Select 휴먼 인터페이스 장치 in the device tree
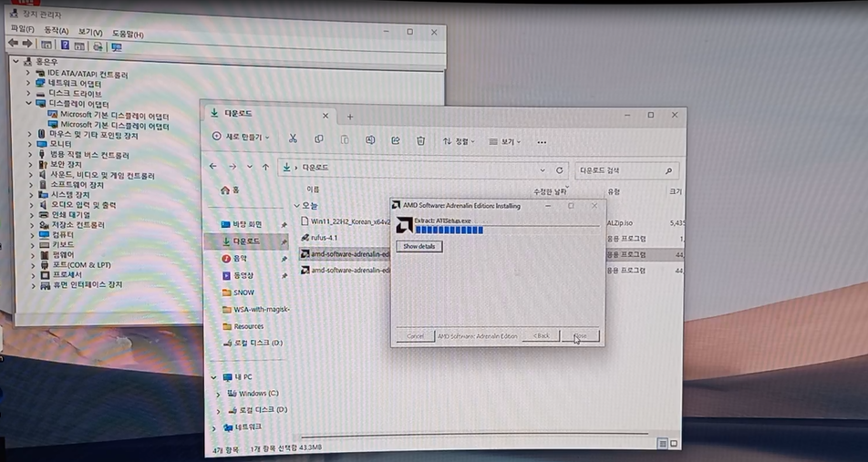This screenshot has width=868, height=462. click(x=81, y=285)
